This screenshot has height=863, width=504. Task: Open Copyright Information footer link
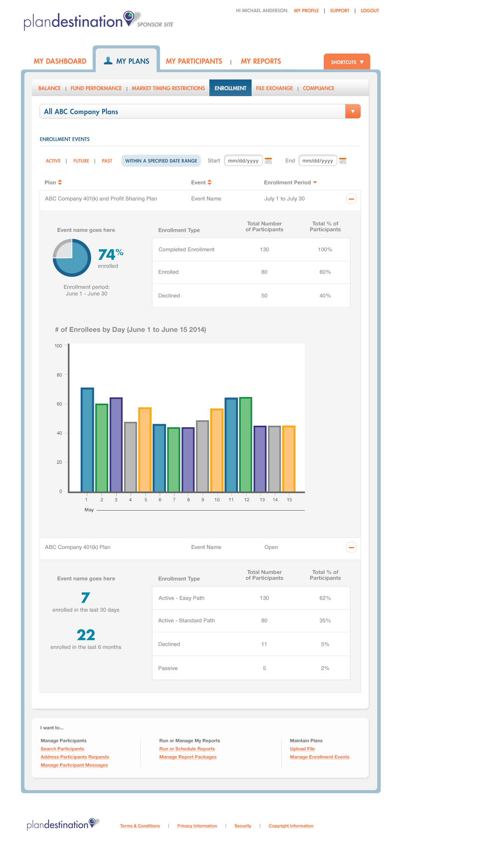291,826
